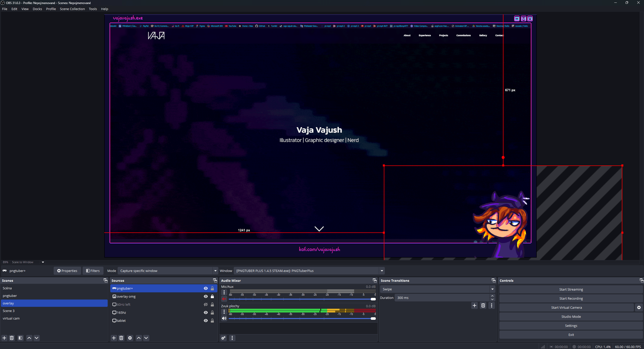Open Audio Mixer advanced properties gears icon
Image resolution: width=644 pixels, height=349 pixels.
223,338
